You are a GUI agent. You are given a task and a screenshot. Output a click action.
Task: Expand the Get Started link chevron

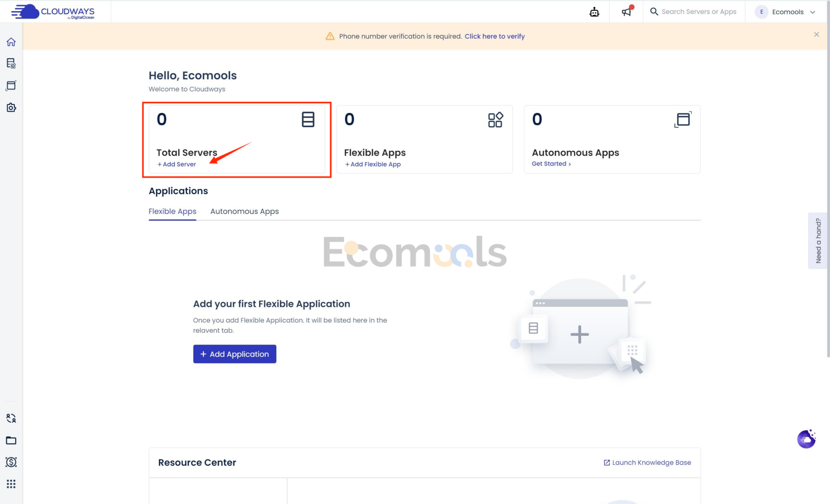[x=570, y=164]
